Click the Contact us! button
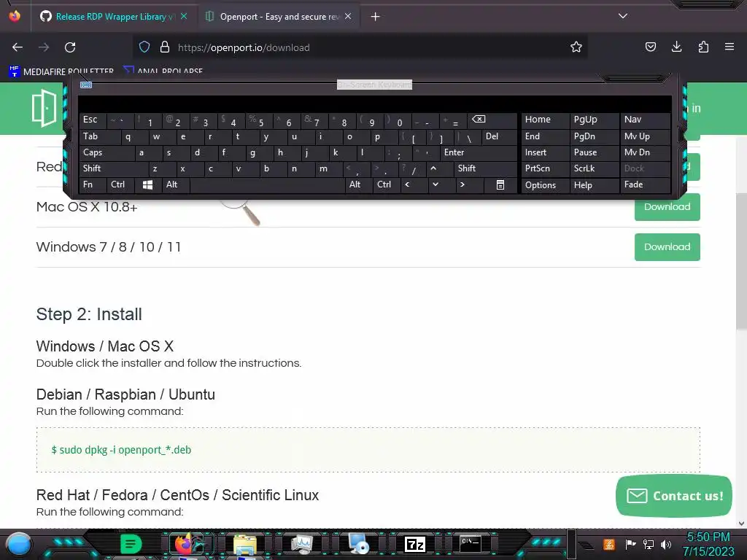 673,496
